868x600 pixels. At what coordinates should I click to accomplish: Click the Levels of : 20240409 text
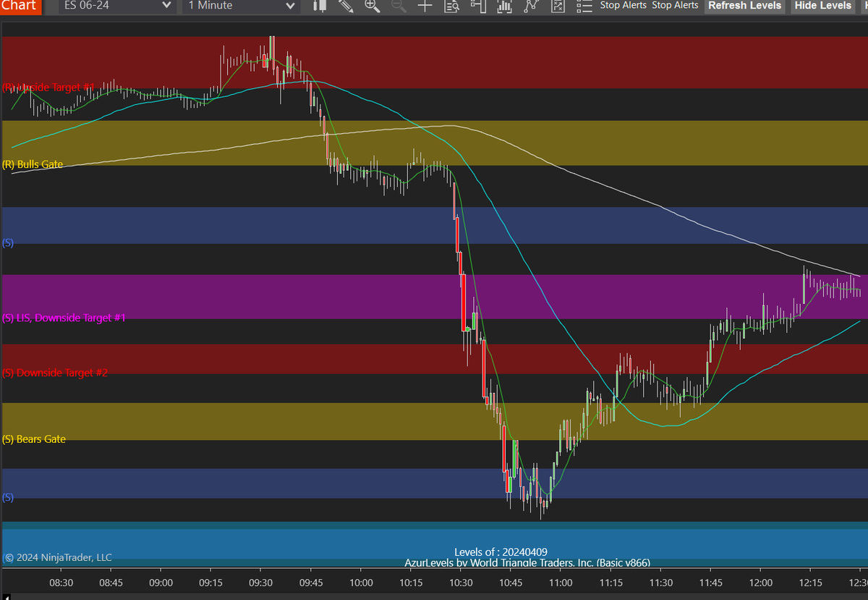point(501,552)
